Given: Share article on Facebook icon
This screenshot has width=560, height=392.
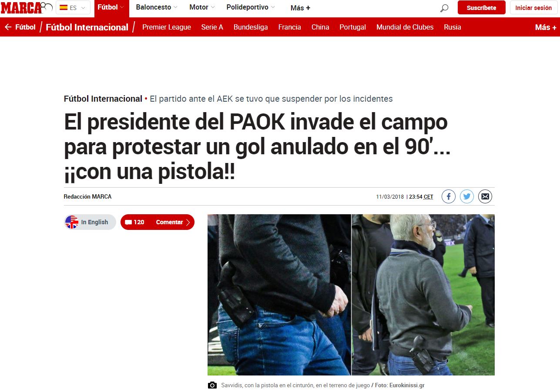Looking at the screenshot, I should tap(449, 196).
